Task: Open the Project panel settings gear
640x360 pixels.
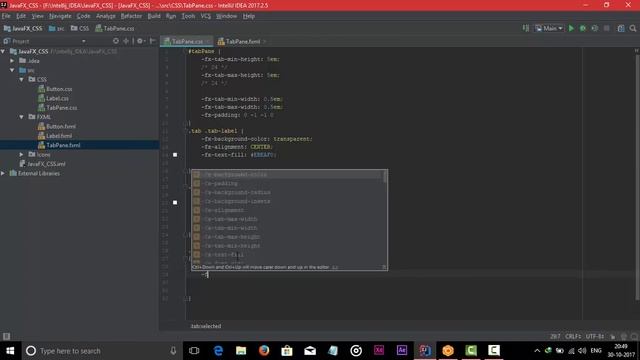Action: pyautogui.click(x=140, y=41)
